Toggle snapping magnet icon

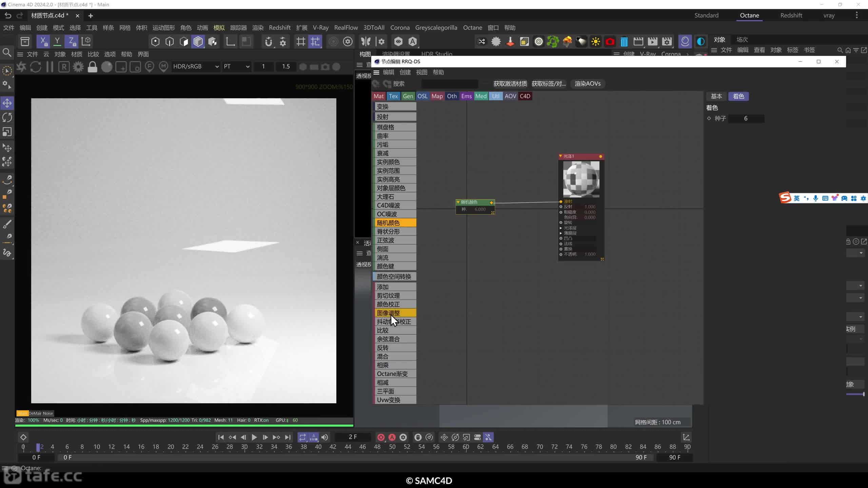268,42
